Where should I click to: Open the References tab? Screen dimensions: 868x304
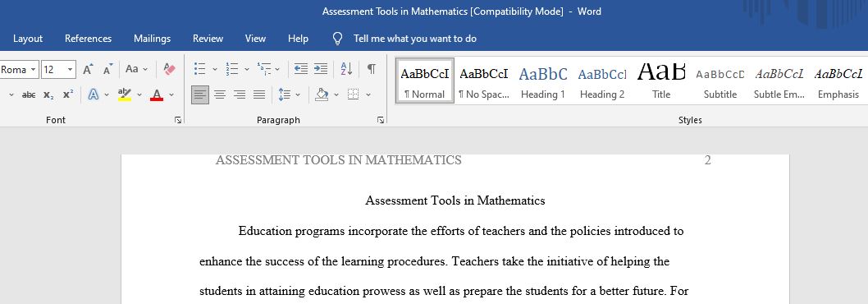click(88, 39)
